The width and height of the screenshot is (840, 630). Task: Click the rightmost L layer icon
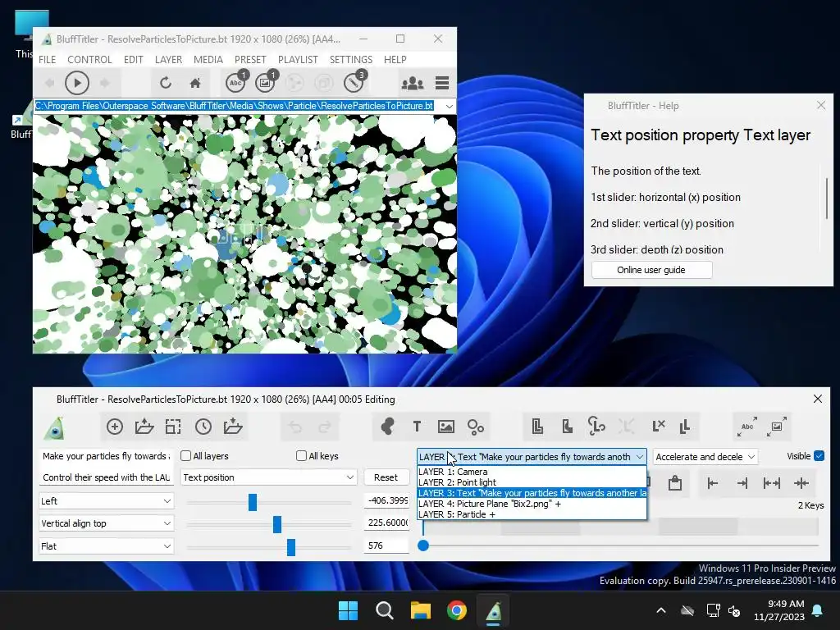[x=684, y=427]
